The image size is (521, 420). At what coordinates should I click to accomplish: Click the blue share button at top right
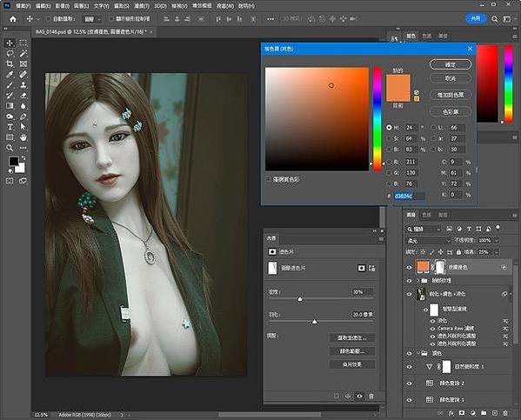pyautogui.click(x=476, y=18)
